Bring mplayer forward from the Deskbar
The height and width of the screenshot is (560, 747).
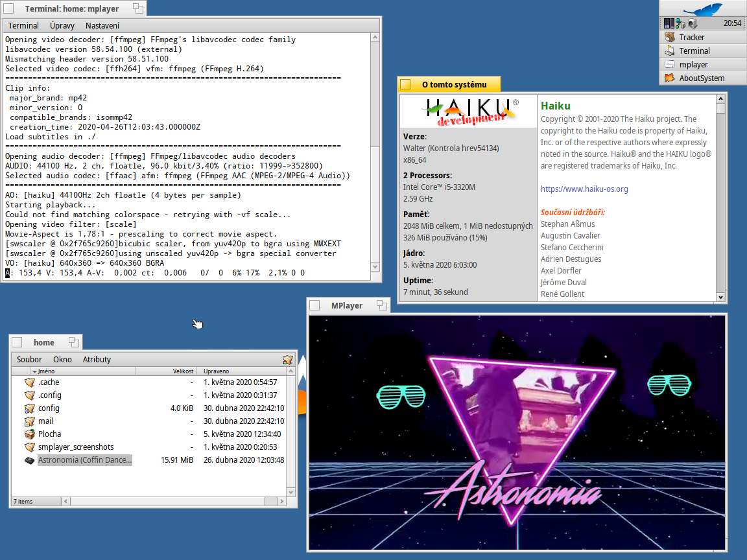(x=703, y=64)
